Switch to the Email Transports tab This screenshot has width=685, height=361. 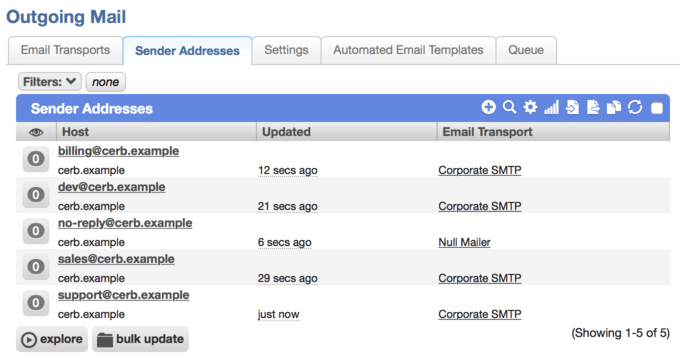click(x=65, y=50)
